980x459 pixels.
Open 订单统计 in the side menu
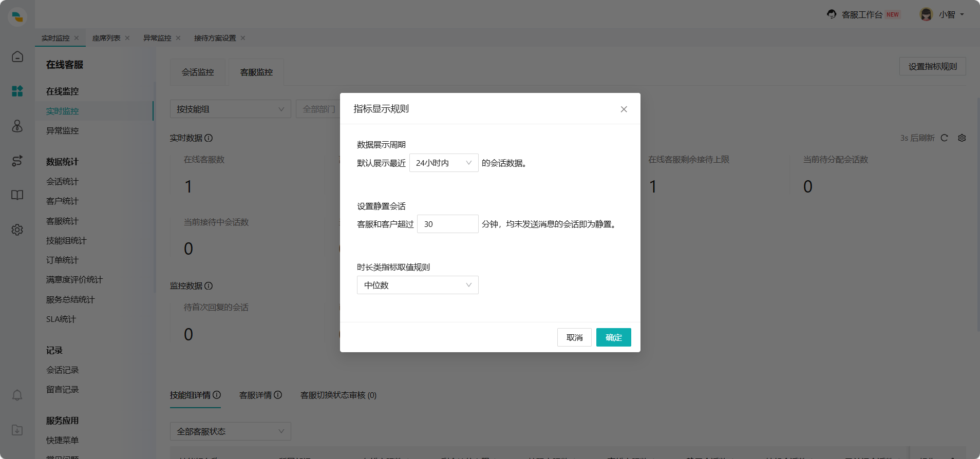coord(63,260)
